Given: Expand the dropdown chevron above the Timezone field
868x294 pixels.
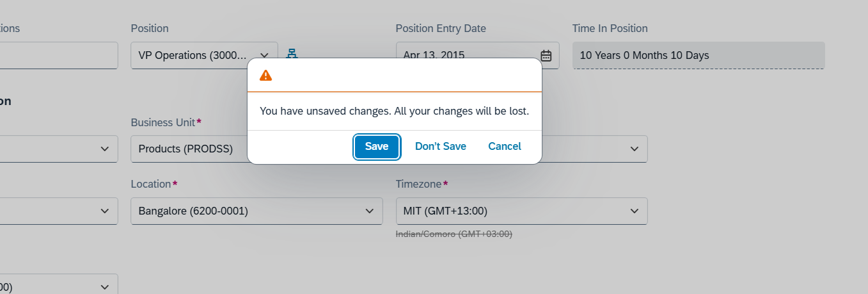Looking at the screenshot, I should click(x=634, y=149).
